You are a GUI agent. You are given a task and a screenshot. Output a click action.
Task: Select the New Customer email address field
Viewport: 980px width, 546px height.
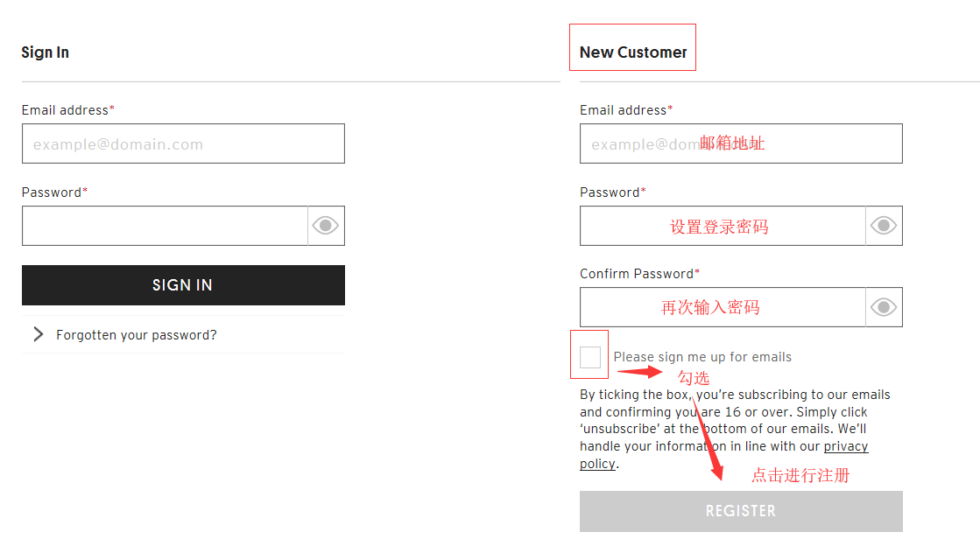(740, 143)
